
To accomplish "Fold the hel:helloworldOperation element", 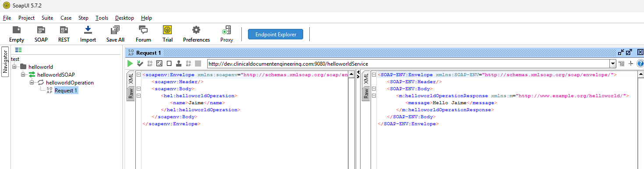I will click(138, 96).
